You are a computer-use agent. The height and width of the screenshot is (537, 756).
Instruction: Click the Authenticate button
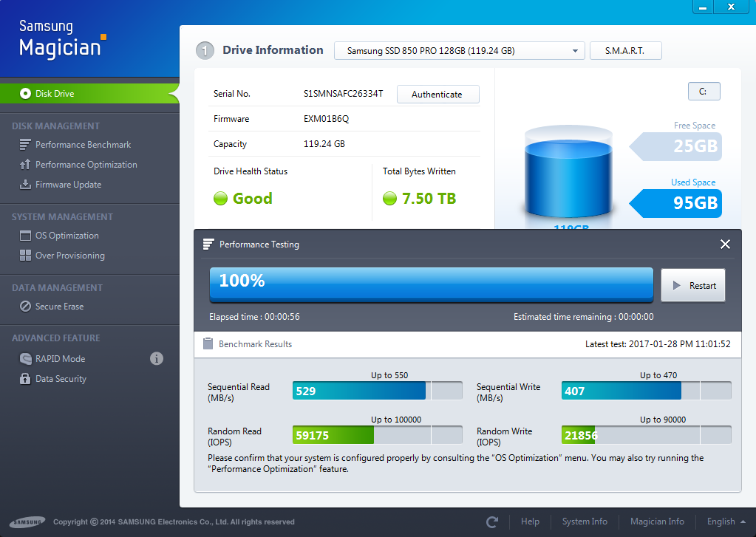(x=437, y=95)
